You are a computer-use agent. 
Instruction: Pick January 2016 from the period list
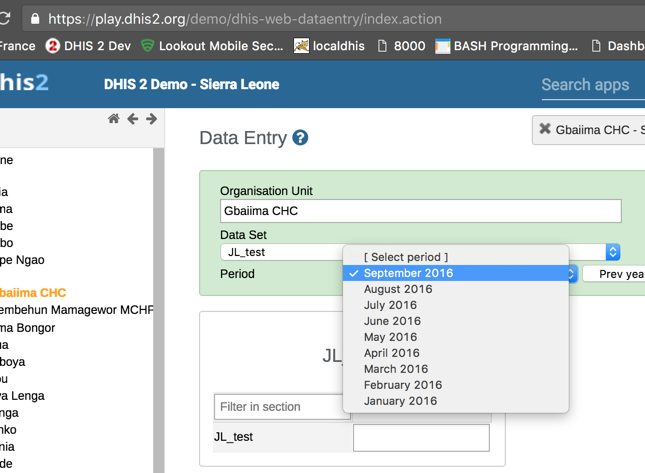point(400,401)
